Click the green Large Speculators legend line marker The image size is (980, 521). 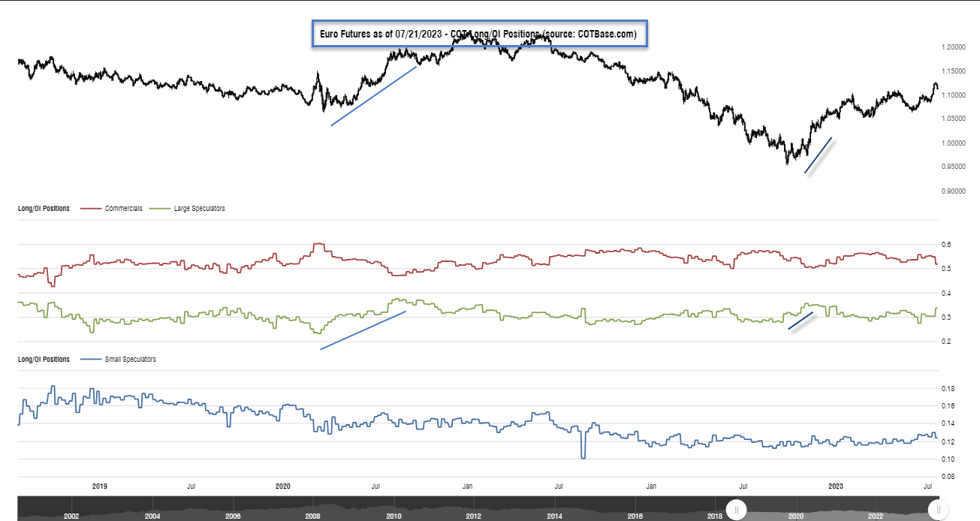(x=161, y=209)
